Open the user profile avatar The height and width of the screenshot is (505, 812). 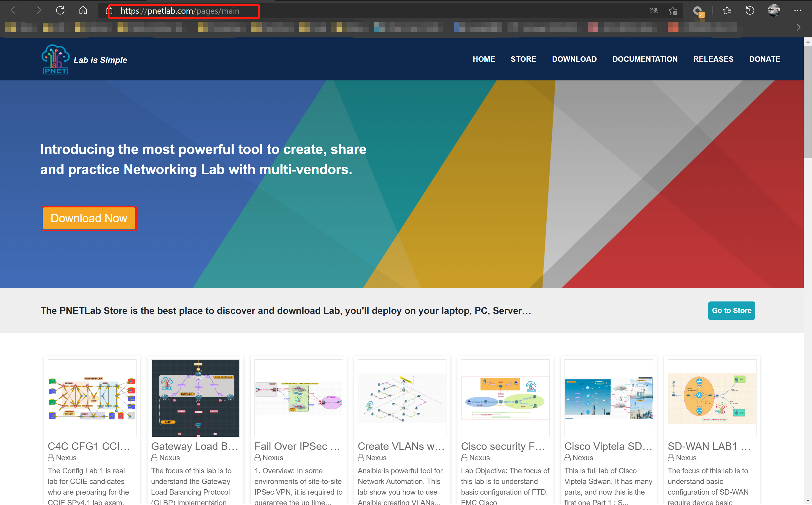[x=774, y=11]
